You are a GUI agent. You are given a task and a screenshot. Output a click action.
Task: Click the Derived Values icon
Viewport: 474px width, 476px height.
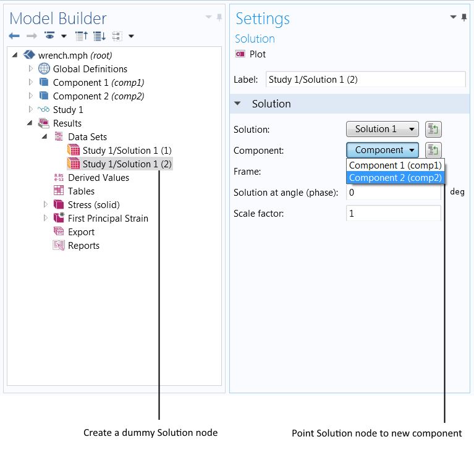coord(59,177)
